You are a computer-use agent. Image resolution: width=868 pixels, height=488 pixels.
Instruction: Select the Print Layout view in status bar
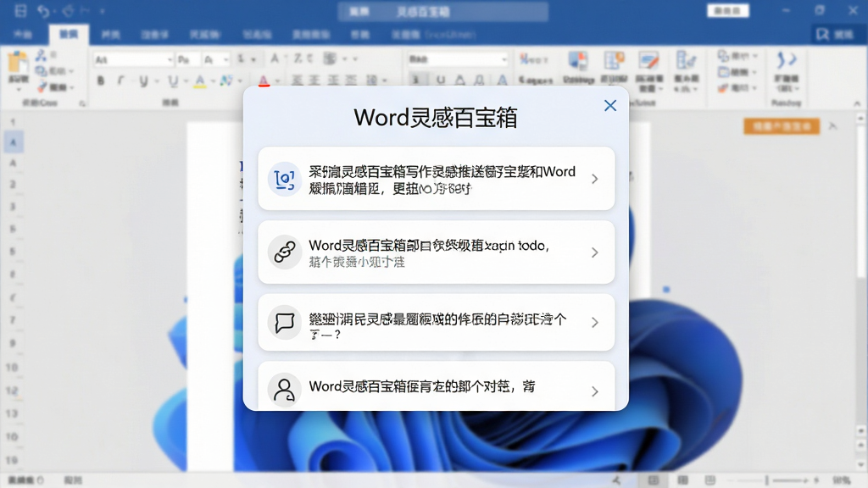654,480
